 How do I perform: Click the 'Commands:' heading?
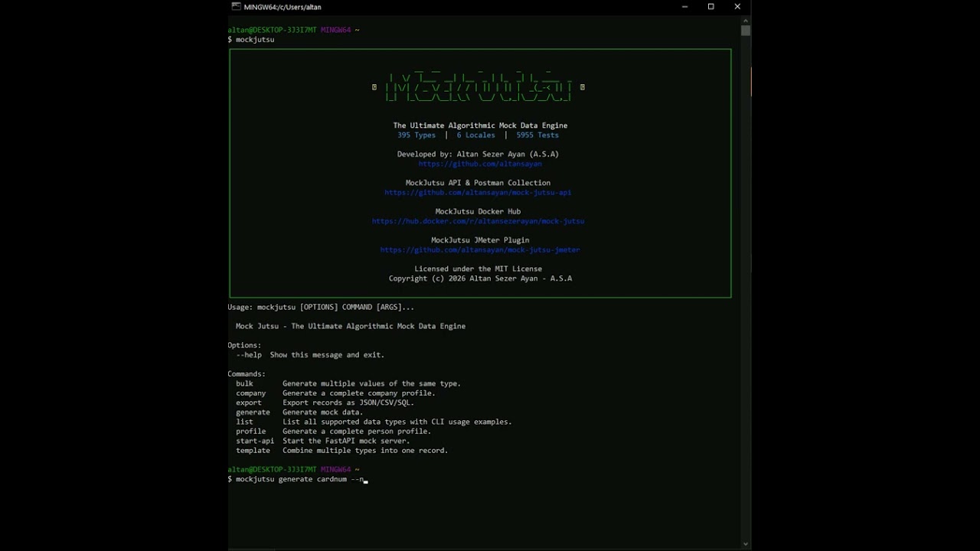point(247,374)
